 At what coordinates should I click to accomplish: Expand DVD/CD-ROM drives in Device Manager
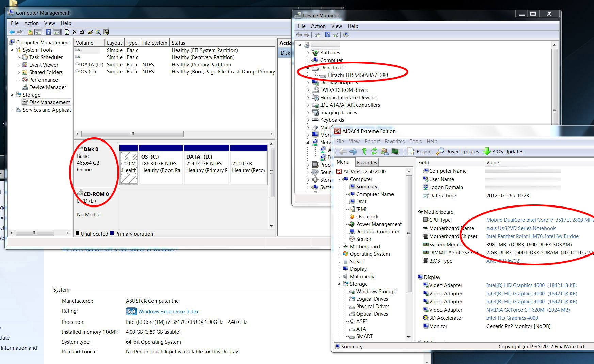pos(308,90)
